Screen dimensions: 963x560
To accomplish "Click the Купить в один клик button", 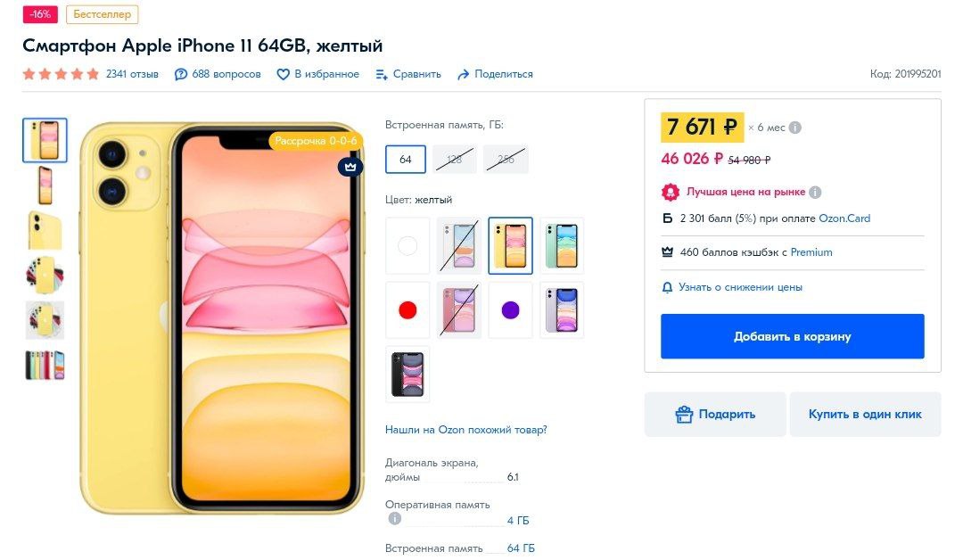I will (x=865, y=415).
